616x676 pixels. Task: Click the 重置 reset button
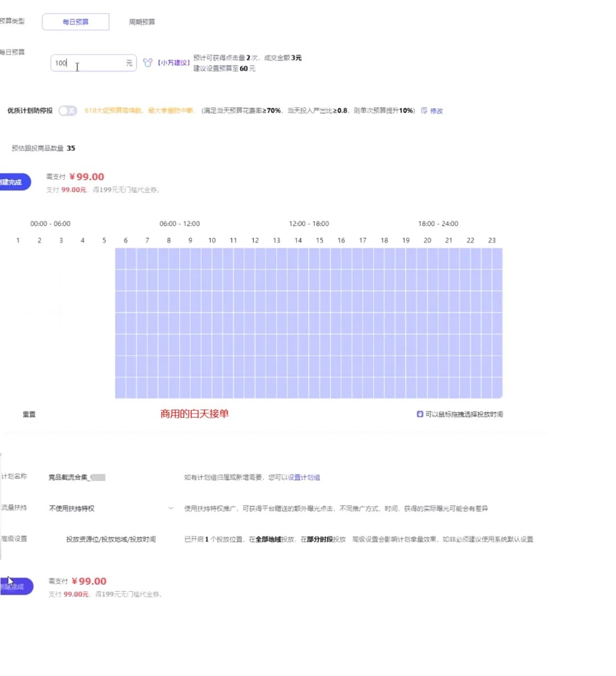pos(29,414)
